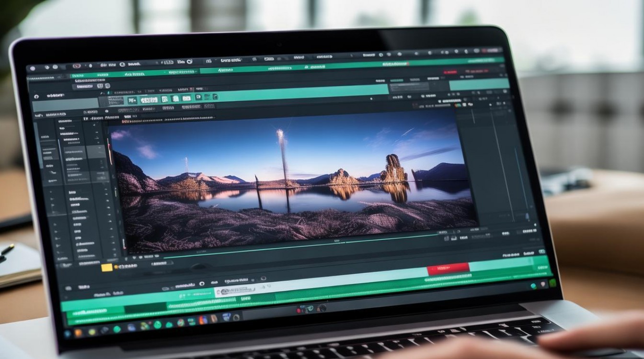The height and width of the screenshot is (359, 644).
Task: Click the green square icon at the timeline's far right
Action: coord(552,283)
